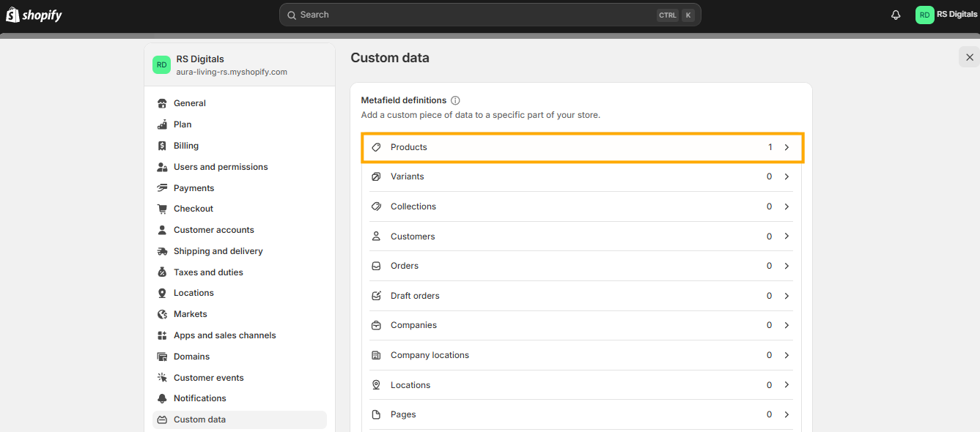Viewport: 980px width, 432px height.
Task: Close the settings panel with X
Action: 970,57
